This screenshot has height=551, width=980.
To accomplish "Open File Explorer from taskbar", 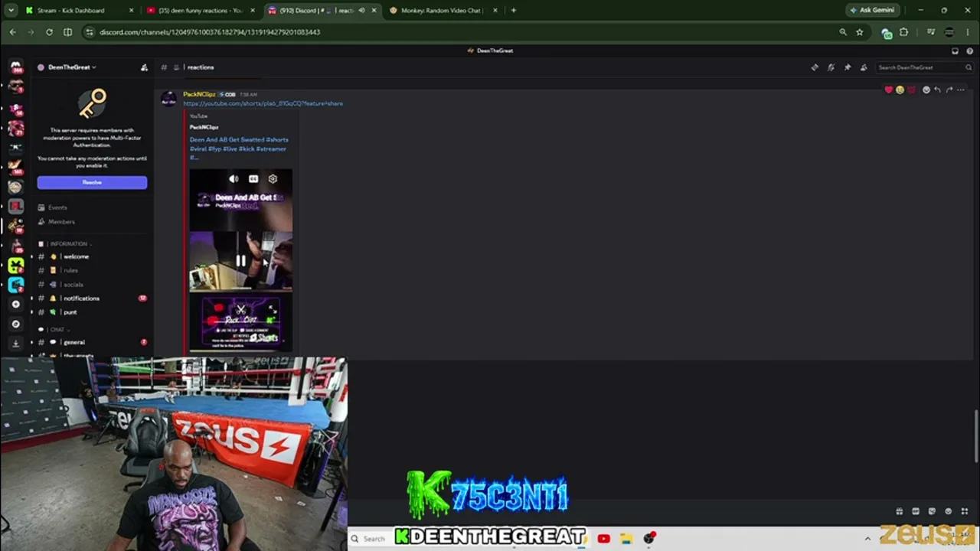I will [x=626, y=539].
